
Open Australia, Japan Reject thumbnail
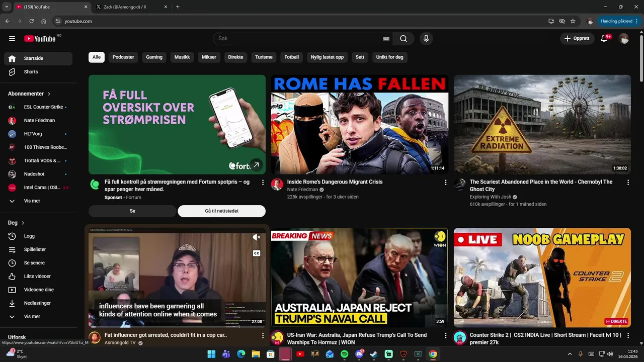[360, 278]
